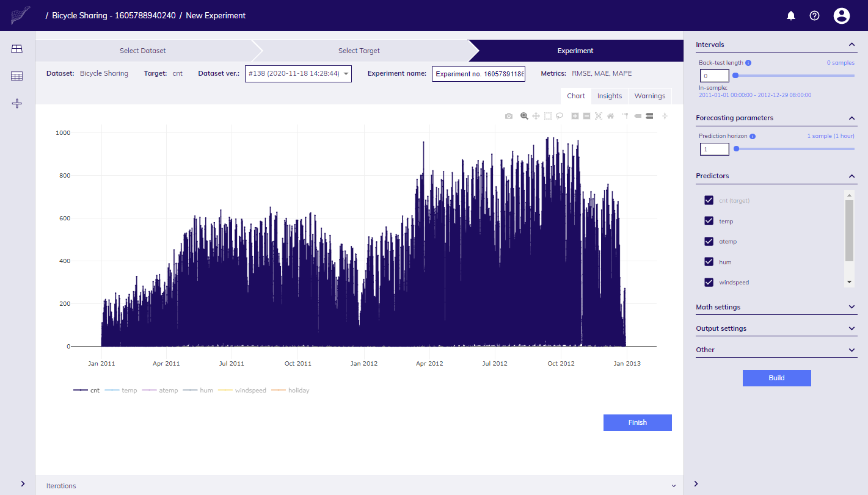The image size is (868, 495).
Task: Open notifications bell
Action: (x=791, y=16)
